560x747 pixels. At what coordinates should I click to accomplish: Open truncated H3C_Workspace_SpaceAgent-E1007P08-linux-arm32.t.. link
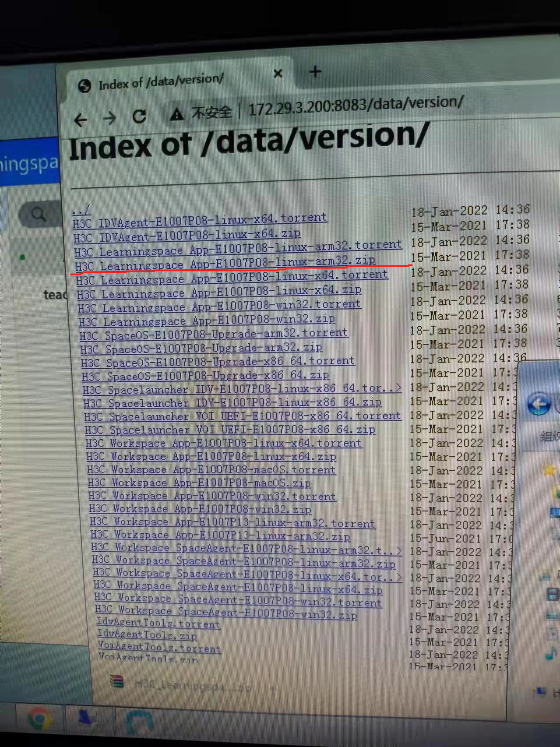click(247, 549)
